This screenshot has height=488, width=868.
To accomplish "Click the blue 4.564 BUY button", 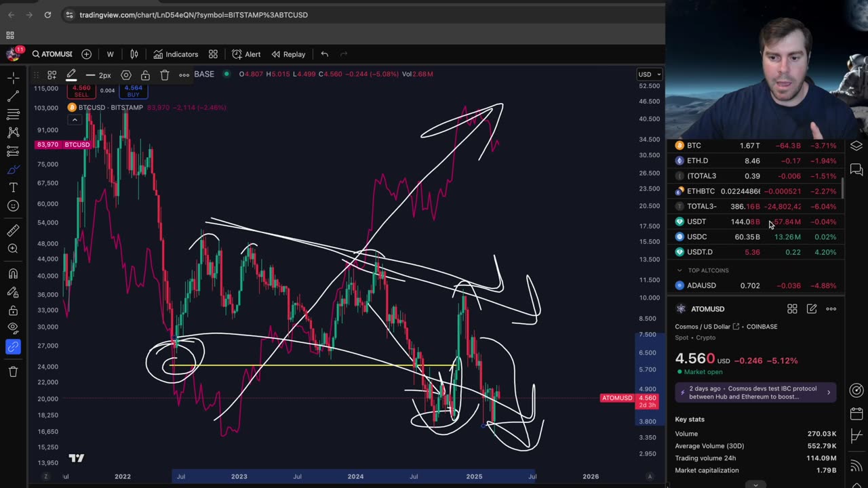I will [133, 91].
